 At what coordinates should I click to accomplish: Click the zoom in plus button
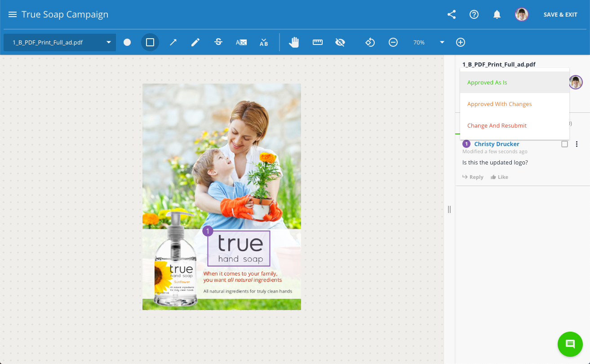point(461,42)
